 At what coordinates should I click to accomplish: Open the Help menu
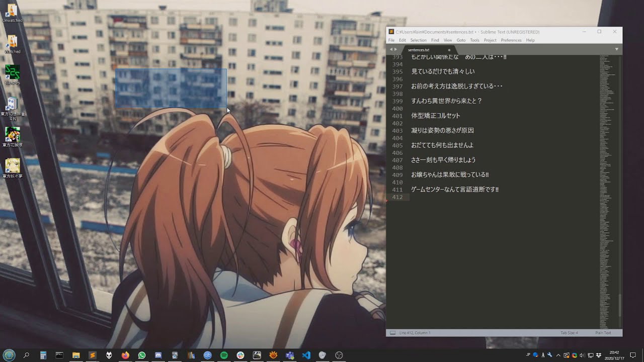click(x=530, y=40)
